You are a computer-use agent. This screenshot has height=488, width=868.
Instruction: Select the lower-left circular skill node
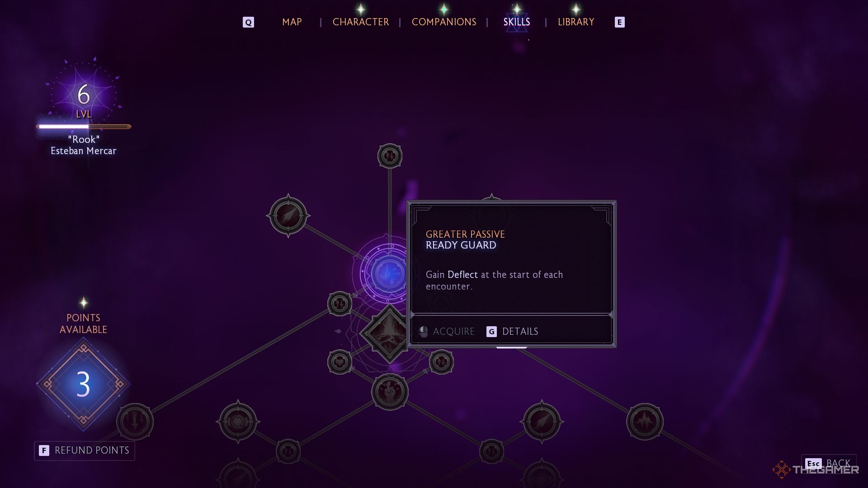[x=137, y=422]
